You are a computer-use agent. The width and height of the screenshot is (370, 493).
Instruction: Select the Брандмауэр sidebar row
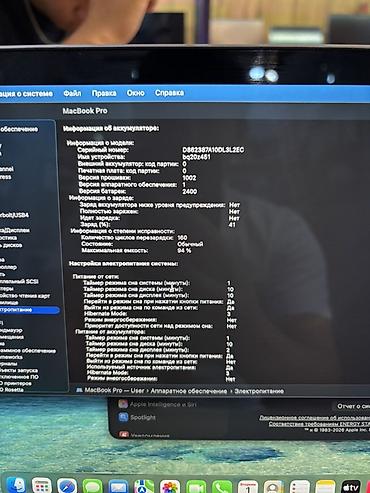(x=11, y=330)
